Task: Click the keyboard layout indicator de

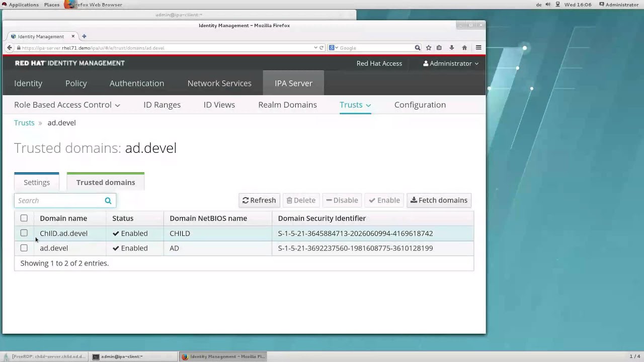Action: (539, 5)
